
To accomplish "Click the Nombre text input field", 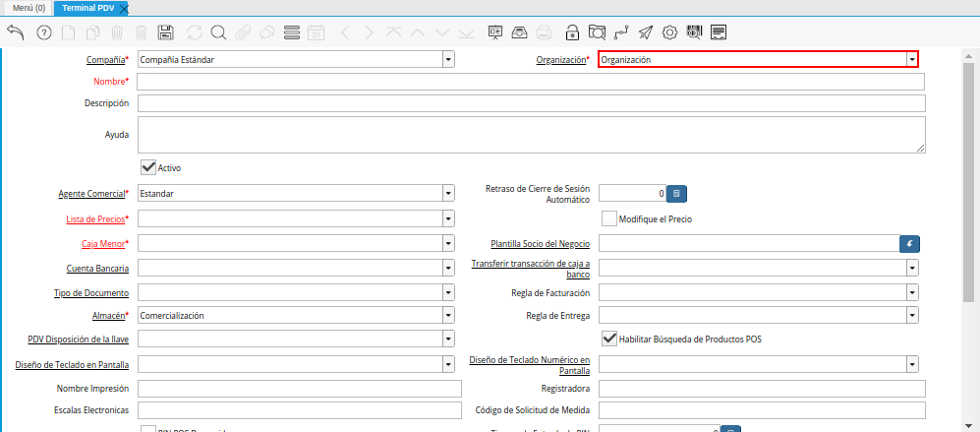I will coord(531,81).
